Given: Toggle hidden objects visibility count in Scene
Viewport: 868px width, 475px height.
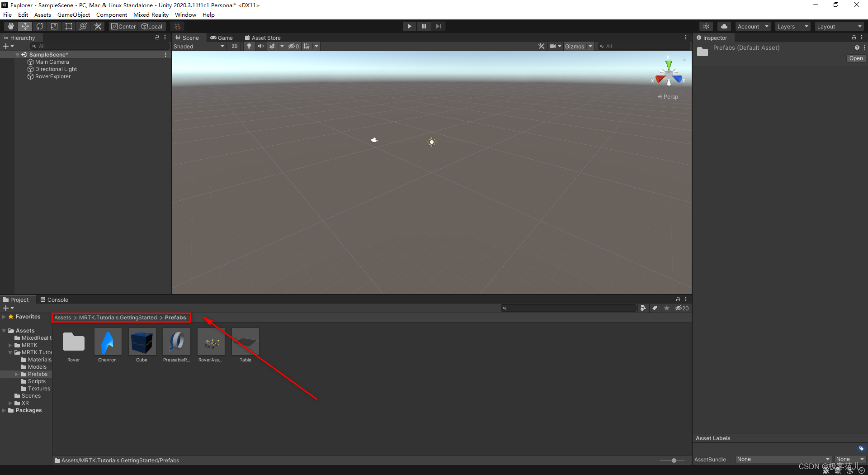Looking at the screenshot, I should [294, 46].
